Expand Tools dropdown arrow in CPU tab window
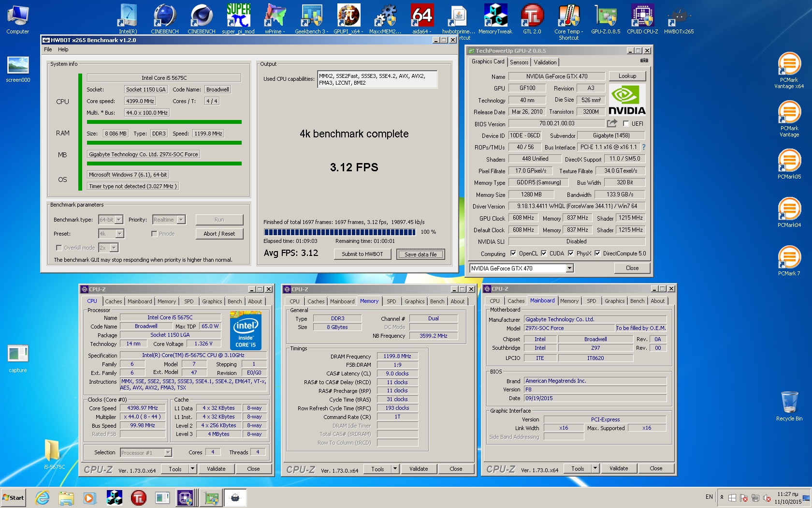This screenshot has width=812, height=508. (x=192, y=469)
